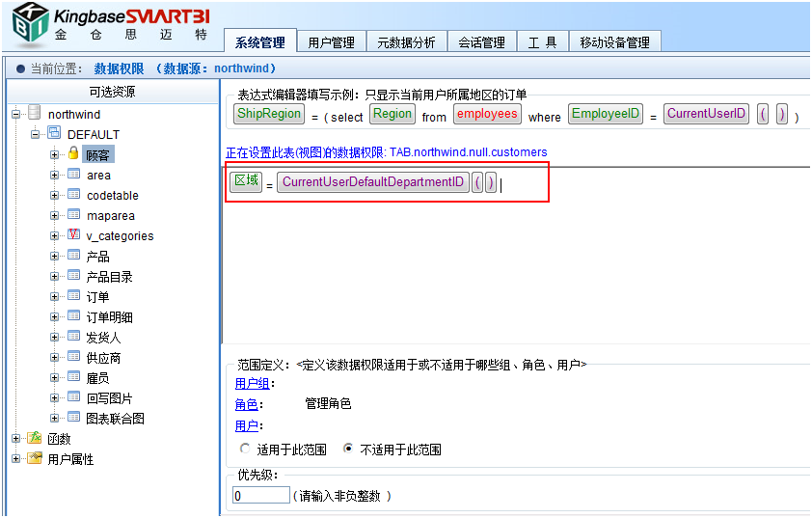
Task: Click the table icon for 发货人
Action: pos(74,336)
